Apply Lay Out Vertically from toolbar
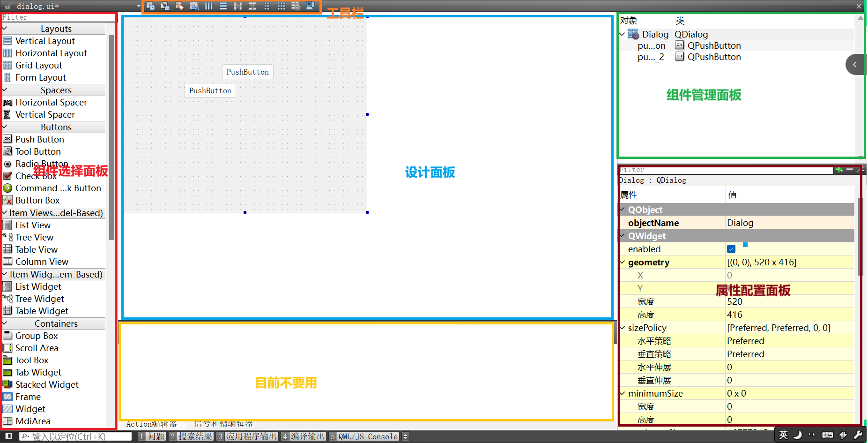The width and height of the screenshot is (868, 443). click(x=223, y=6)
